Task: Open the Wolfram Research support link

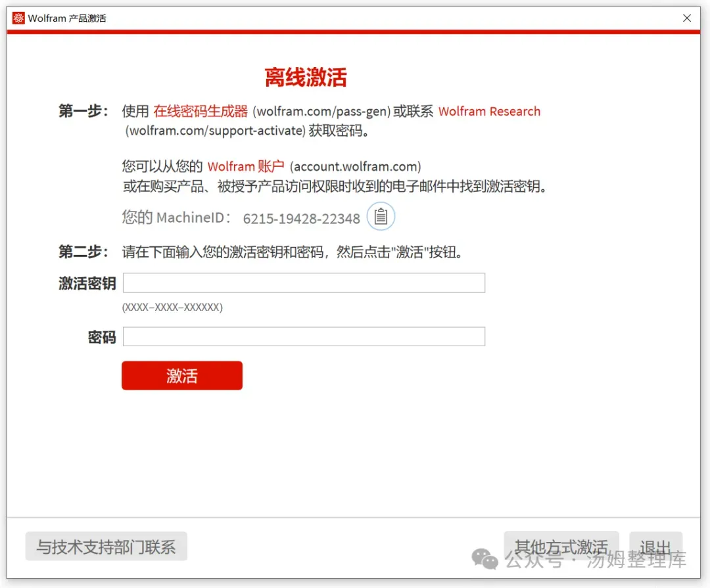Action: pos(489,111)
